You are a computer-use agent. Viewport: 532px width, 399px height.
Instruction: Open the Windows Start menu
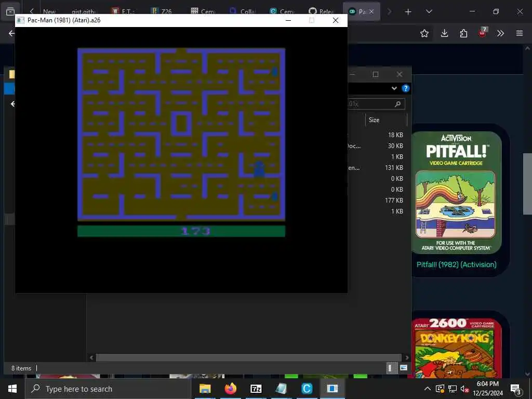point(12,389)
